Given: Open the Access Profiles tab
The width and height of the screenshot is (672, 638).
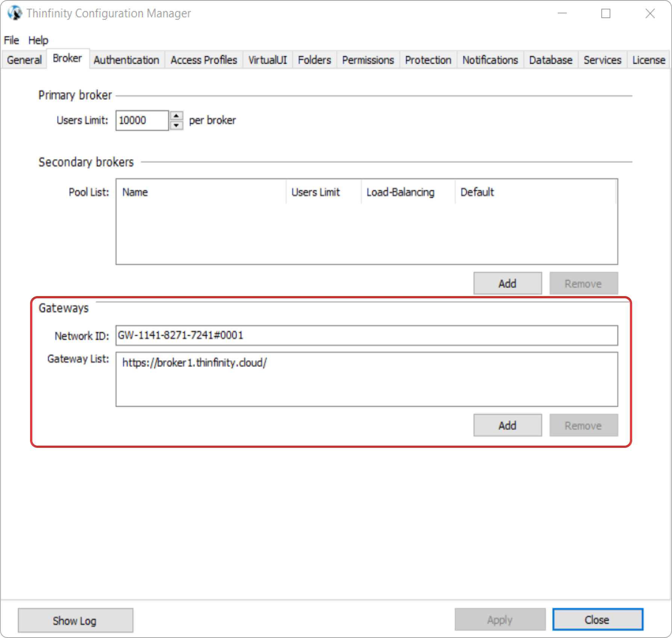Looking at the screenshot, I should click(204, 60).
